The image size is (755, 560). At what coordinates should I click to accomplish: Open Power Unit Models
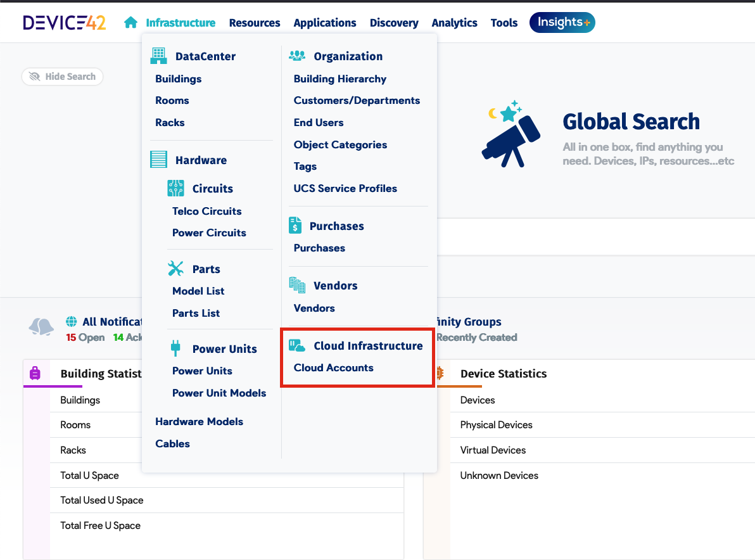pyautogui.click(x=219, y=393)
